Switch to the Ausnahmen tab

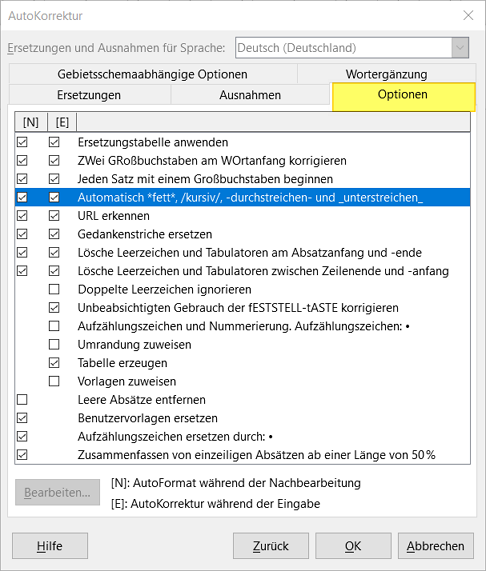(250, 95)
